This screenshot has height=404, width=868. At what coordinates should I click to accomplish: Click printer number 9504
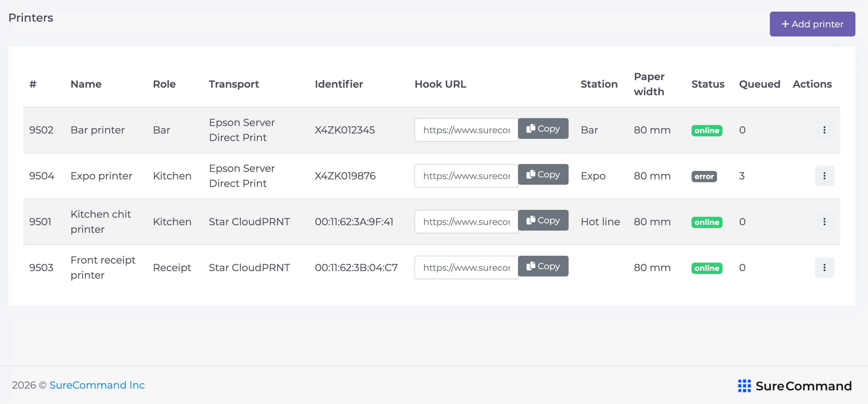point(42,176)
